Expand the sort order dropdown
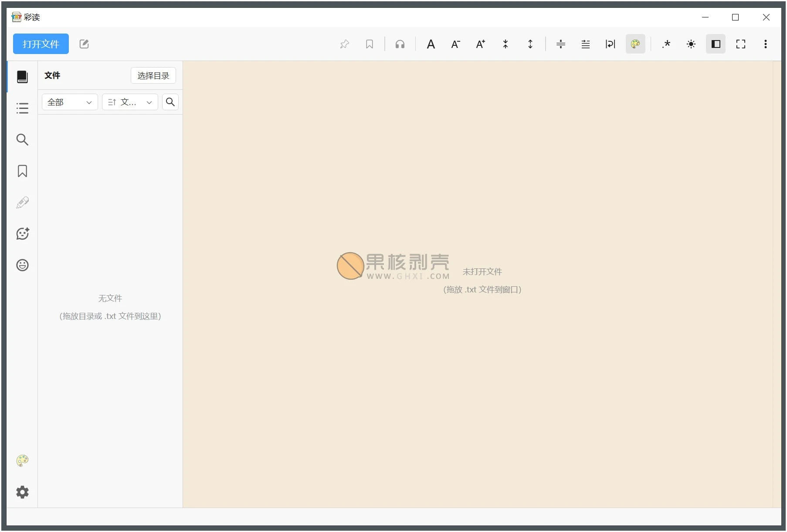Viewport: 787px width, 532px height. [130, 102]
